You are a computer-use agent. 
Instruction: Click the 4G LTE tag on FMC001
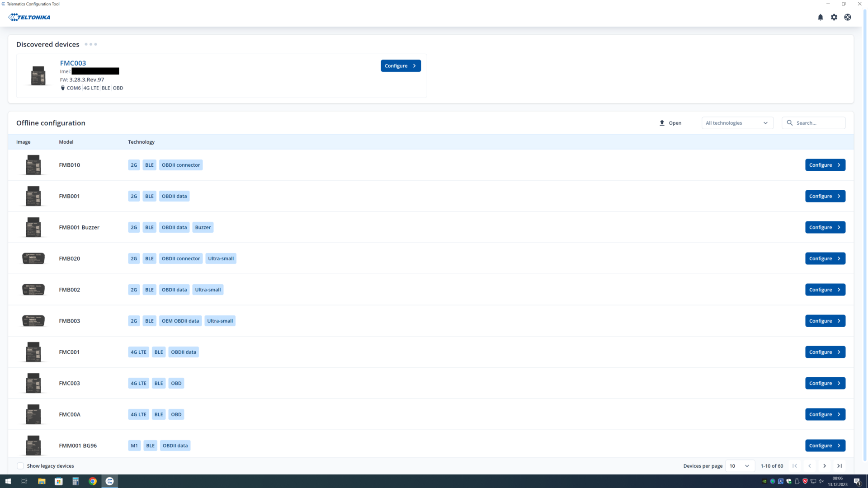[139, 352]
